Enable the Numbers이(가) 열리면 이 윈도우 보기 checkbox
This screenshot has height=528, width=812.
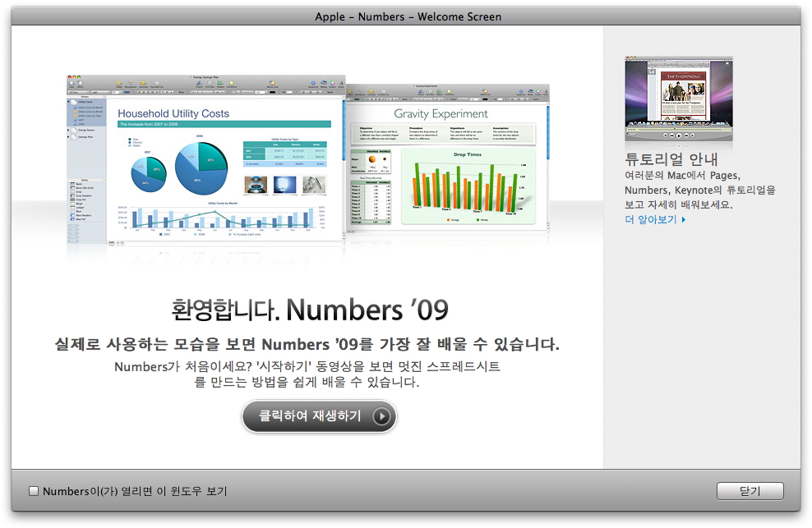[34, 491]
